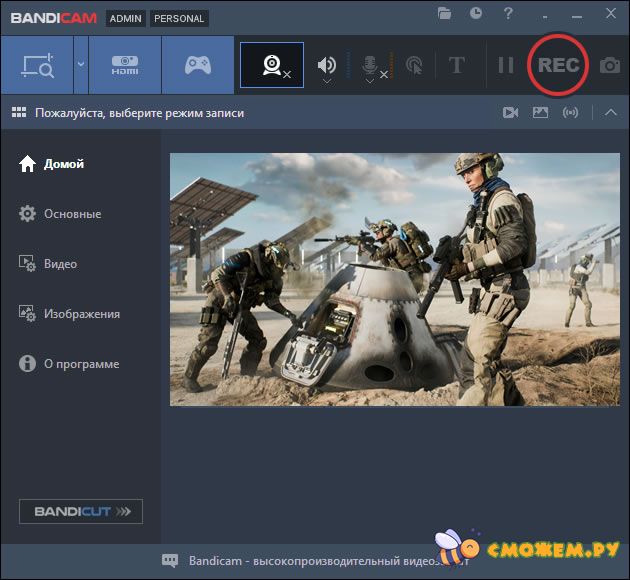The image size is (630, 580).
Task: Toggle speaker sound recording
Action: tap(327, 65)
